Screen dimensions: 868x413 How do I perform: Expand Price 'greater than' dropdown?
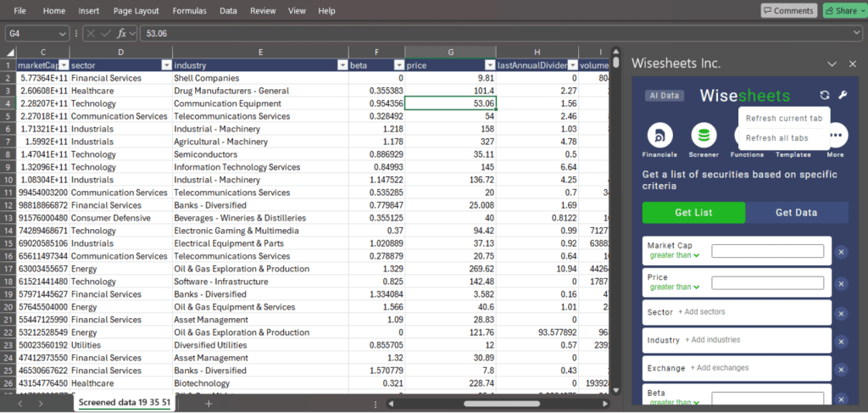tap(675, 287)
